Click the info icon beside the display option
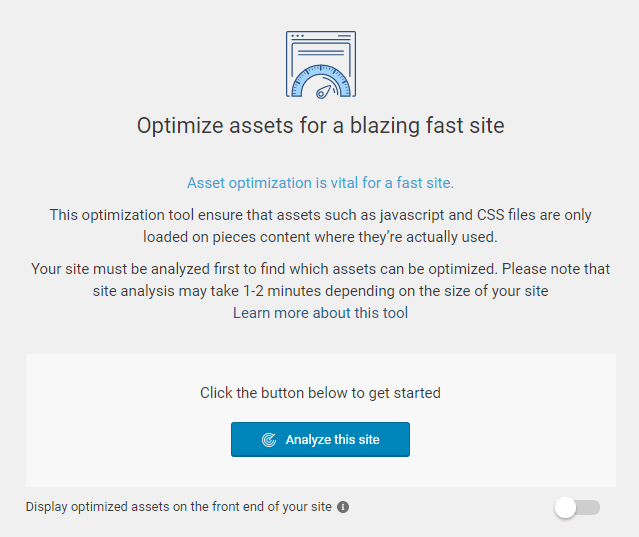 [x=343, y=507]
